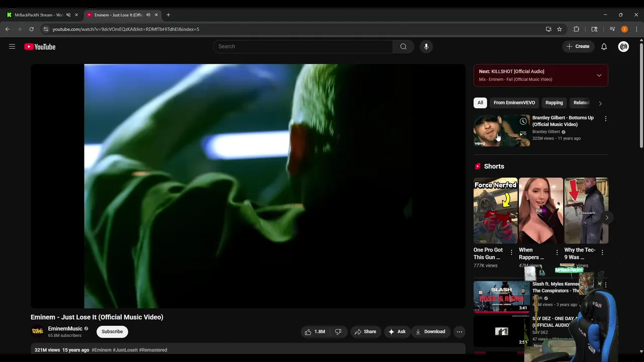Show more Shorts with the next arrow
The image size is (644, 362).
pyautogui.click(x=607, y=218)
